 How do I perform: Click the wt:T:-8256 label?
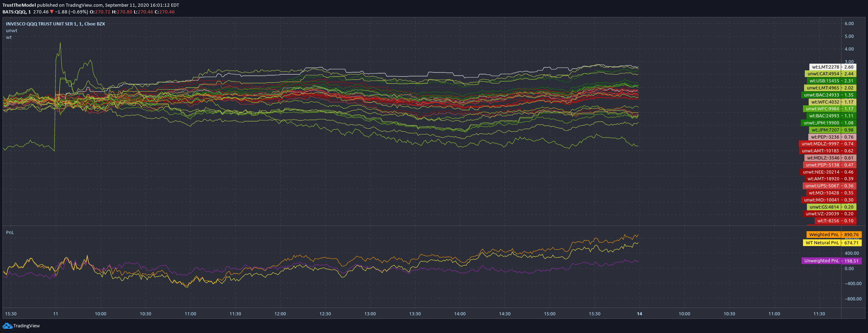tap(828, 221)
